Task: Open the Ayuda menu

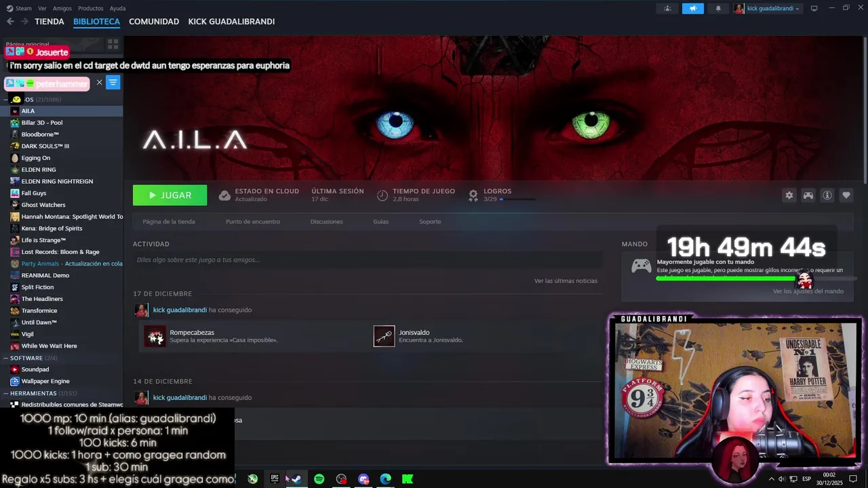Action: pyautogui.click(x=117, y=8)
